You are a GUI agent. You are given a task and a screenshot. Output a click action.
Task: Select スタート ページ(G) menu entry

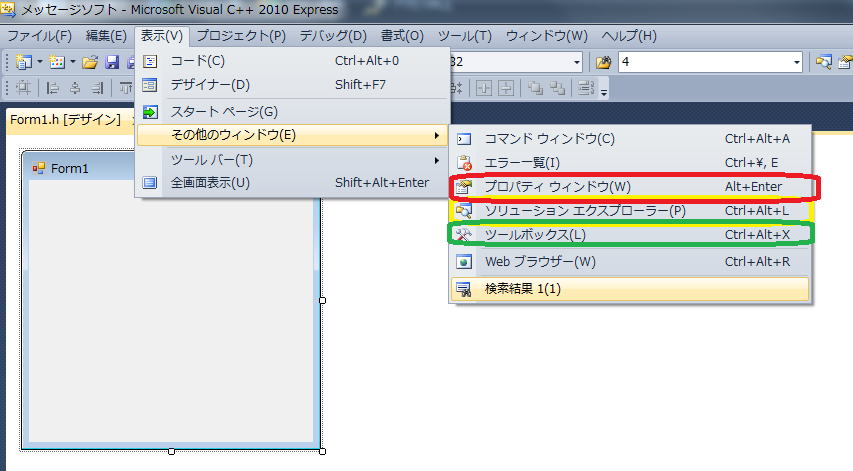pos(293,112)
